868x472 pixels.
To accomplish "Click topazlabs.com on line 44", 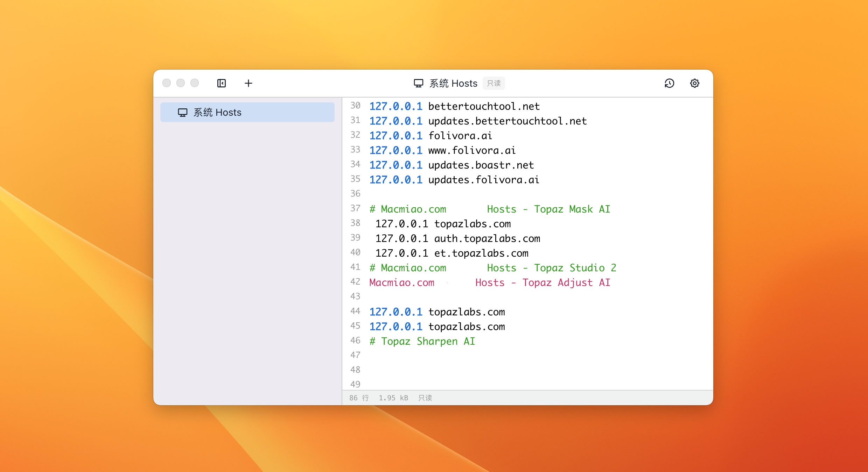I will point(467,312).
